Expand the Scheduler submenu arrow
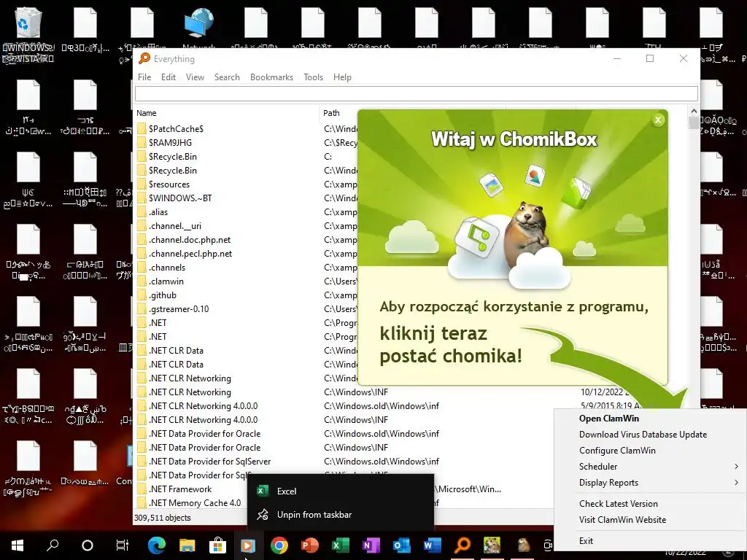This screenshot has width=747, height=560. (x=737, y=466)
